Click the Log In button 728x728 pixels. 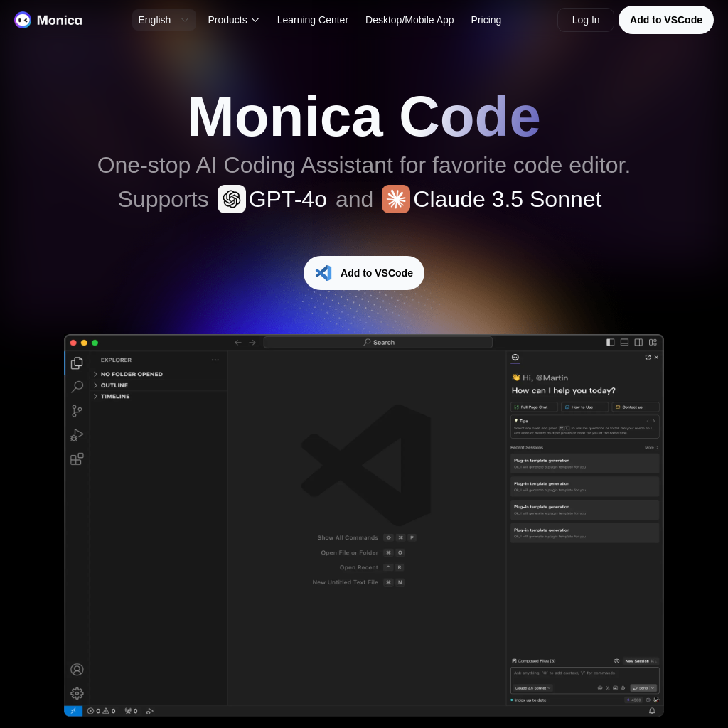point(586,20)
